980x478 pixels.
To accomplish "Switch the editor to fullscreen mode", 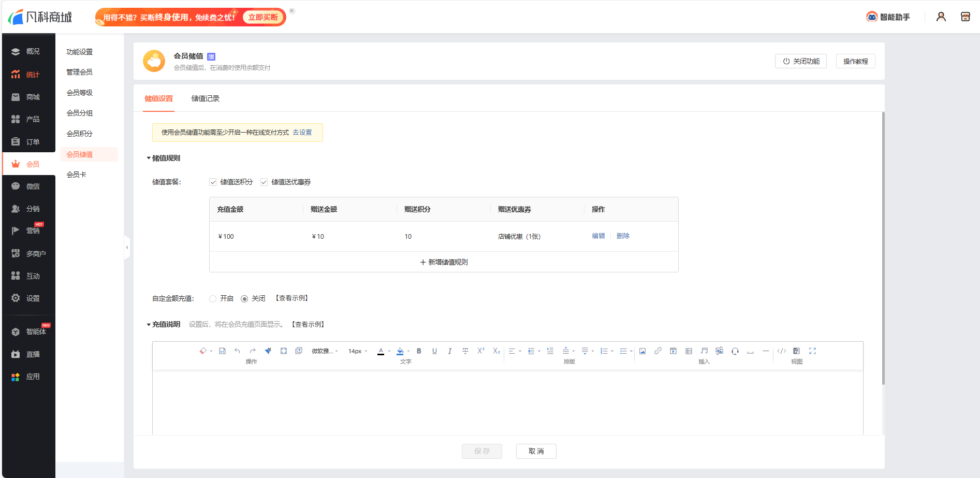I will (x=812, y=351).
